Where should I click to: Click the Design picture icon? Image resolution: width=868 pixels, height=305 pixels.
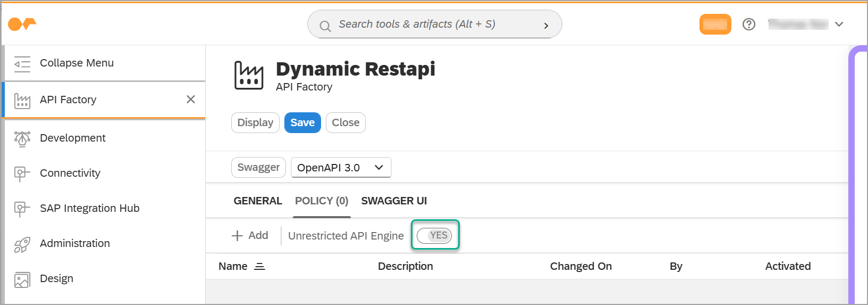(x=22, y=279)
